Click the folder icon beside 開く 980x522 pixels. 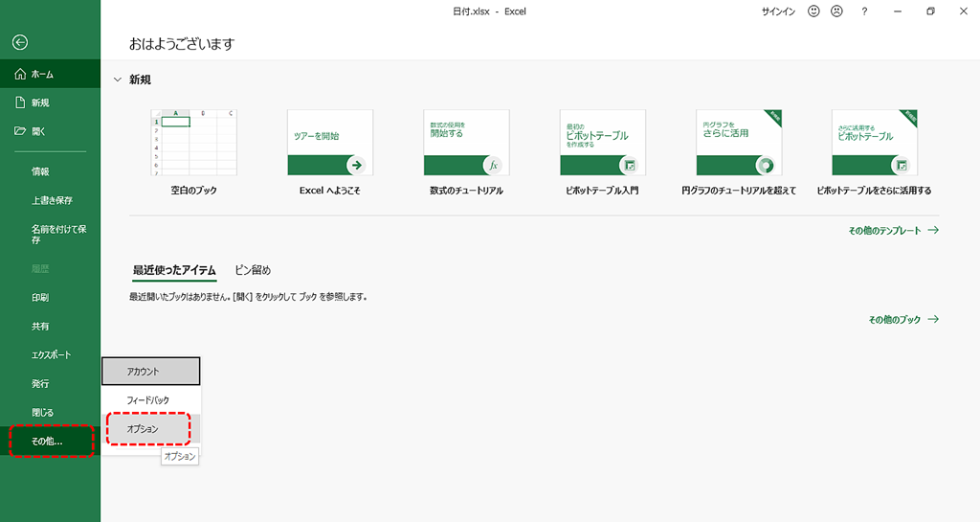[x=20, y=131]
